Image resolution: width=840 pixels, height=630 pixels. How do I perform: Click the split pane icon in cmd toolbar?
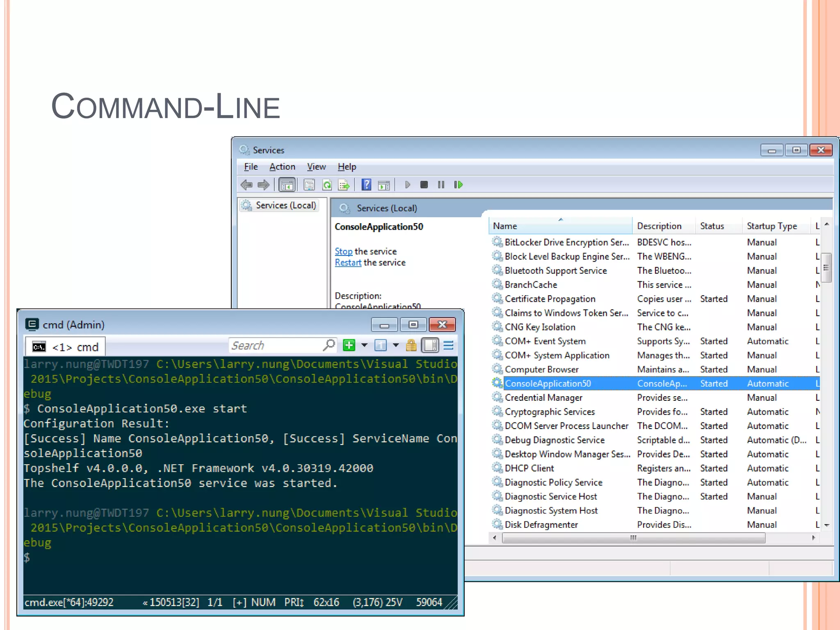pos(380,345)
